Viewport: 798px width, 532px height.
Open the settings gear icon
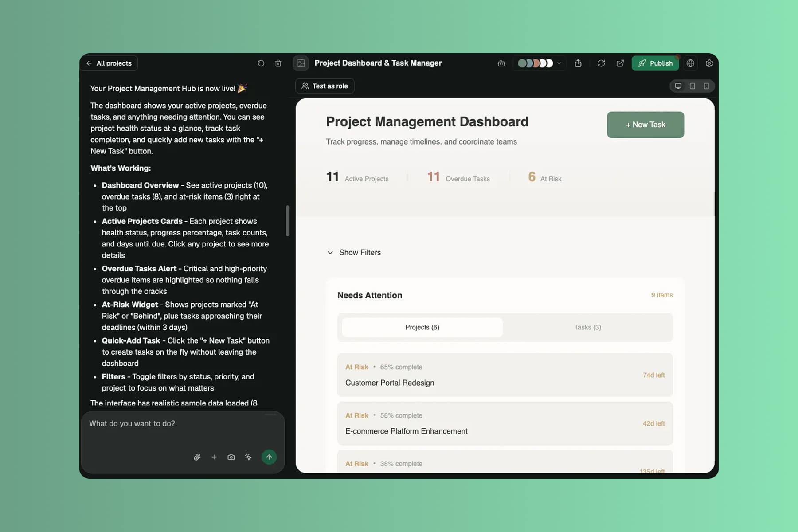click(709, 63)
